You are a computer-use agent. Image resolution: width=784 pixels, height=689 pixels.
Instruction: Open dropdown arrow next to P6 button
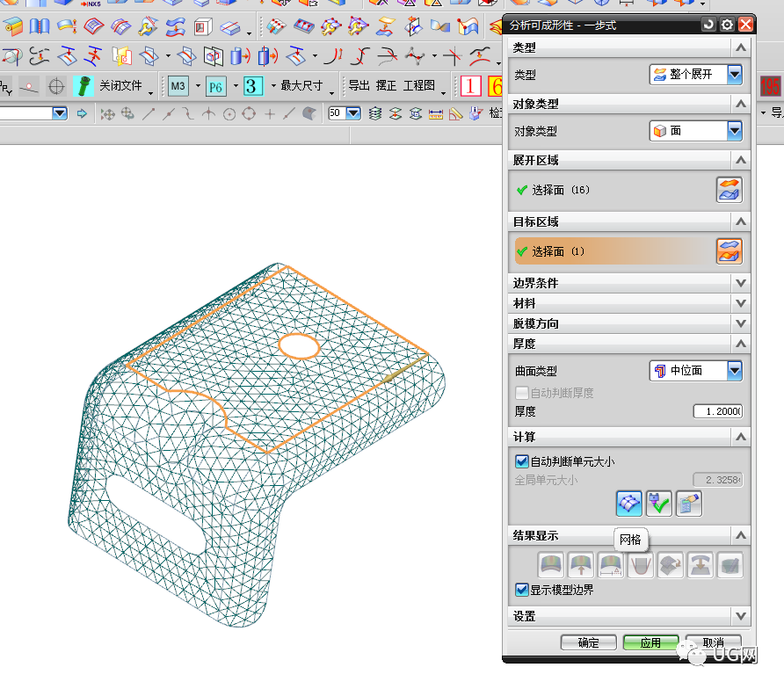pyautogui.click(x=236, y=85)
